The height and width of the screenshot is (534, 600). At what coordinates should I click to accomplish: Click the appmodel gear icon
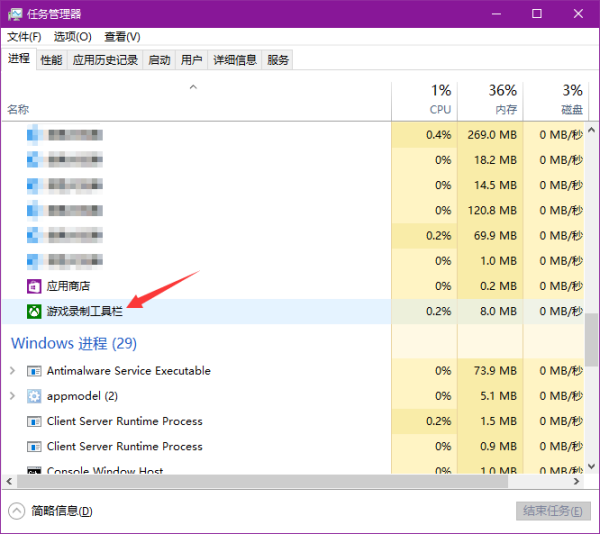[x=34, y=396]
